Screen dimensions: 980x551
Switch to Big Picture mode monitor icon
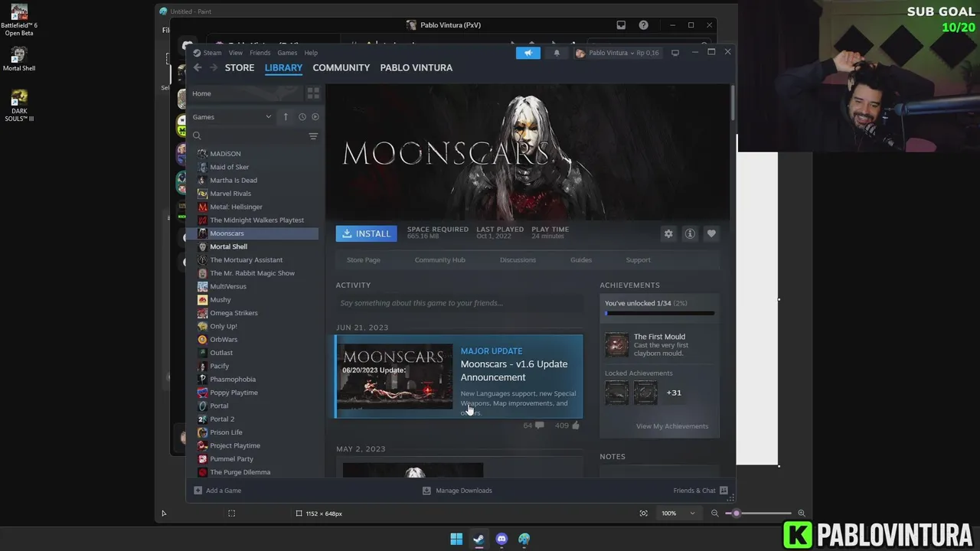675,53
